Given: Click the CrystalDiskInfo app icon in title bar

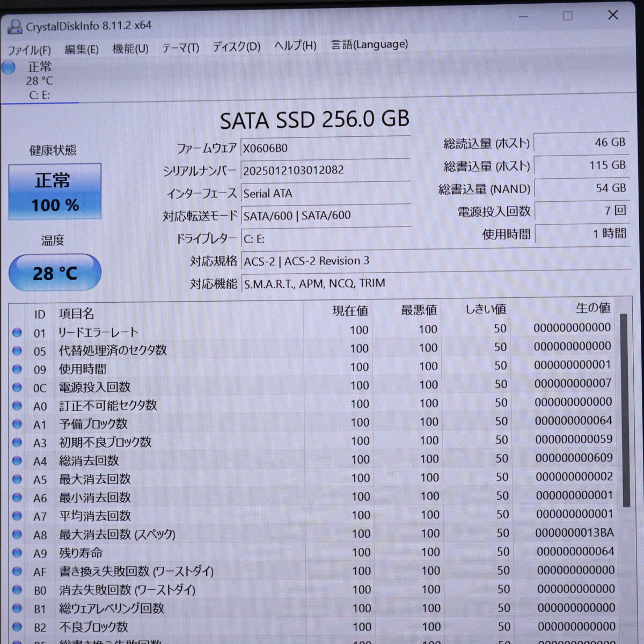Looking at the screenshot, I should pyautogui.click(x=14, y=27).
